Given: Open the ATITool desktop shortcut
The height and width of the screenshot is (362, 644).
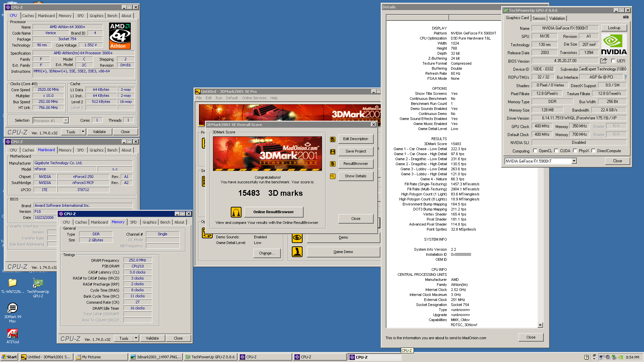Looking at the screenshot, I should (x=12, y=336).
